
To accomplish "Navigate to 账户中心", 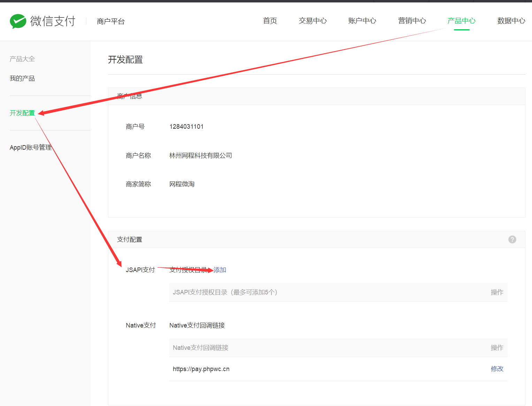I will coord(362,21).
